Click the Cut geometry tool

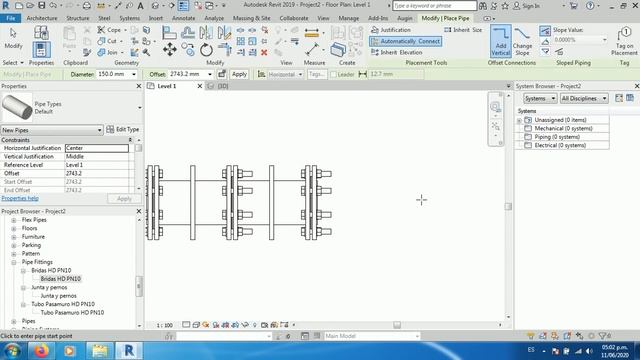tap(107, 41)
